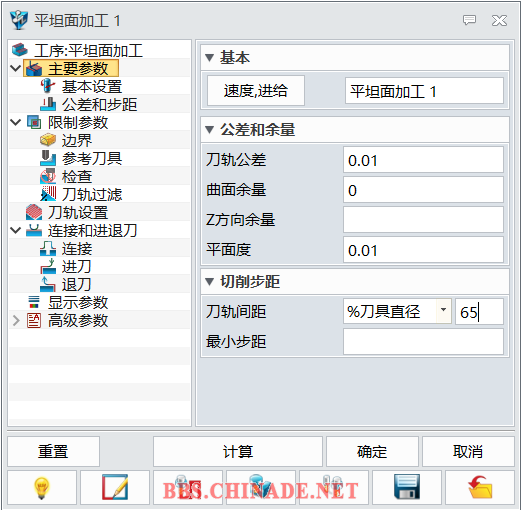
Task: Collapse the 主要参数 tree node
Action: click(16, 68)
